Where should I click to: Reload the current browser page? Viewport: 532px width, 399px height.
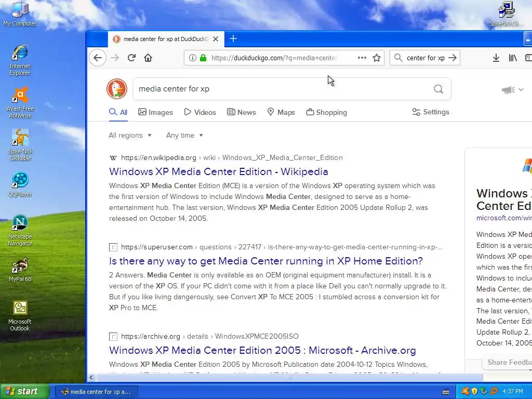[131, 58]
